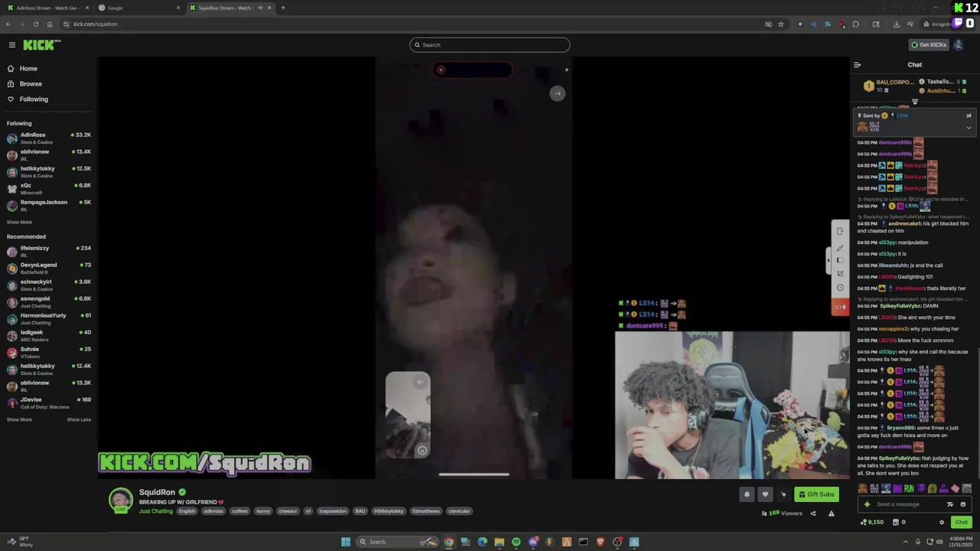Report stream with warning triangle icon

click(831, 514)
